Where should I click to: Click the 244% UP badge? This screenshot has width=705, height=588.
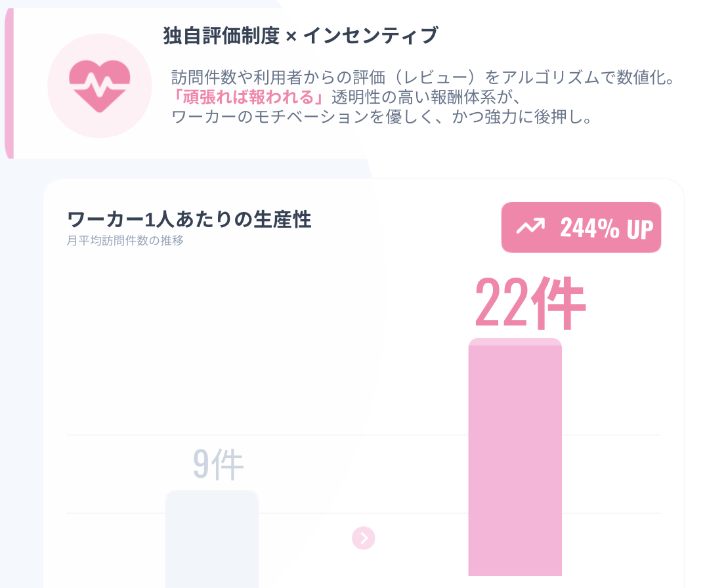(x=582, y=227)
